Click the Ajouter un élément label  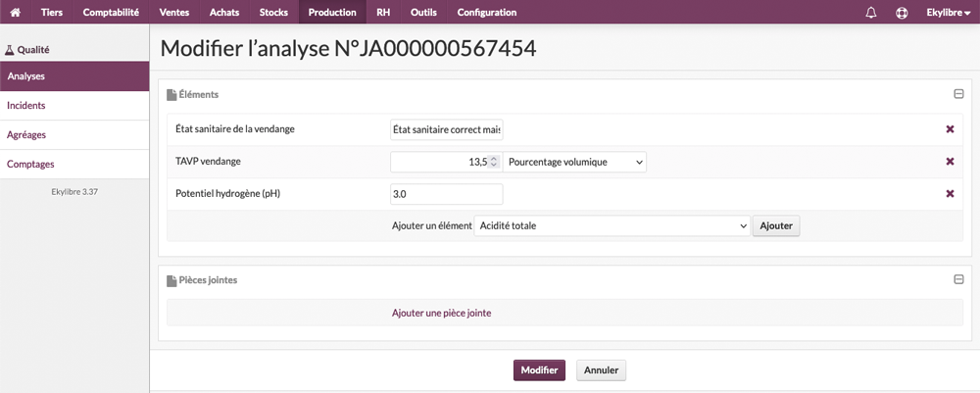point(432,225)
